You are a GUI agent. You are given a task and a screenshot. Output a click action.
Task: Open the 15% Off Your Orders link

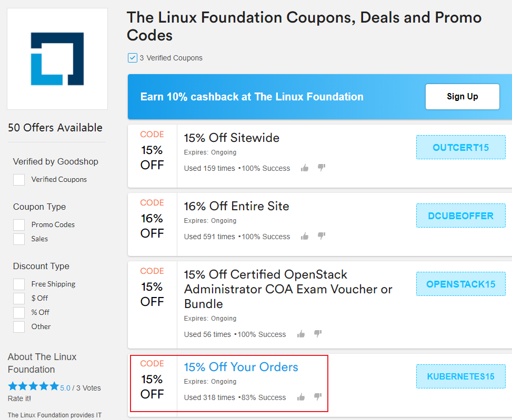tap(241, 367)
